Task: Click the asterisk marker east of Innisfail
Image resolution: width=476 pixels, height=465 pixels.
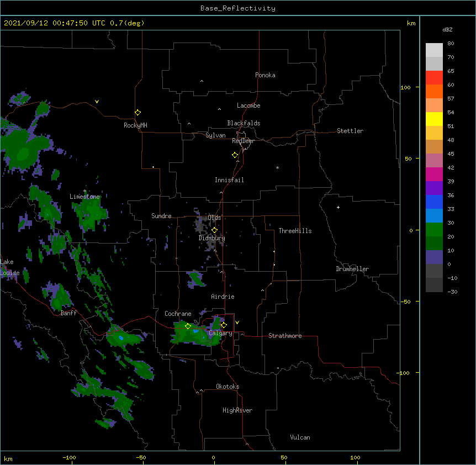Action: [277, 167]
